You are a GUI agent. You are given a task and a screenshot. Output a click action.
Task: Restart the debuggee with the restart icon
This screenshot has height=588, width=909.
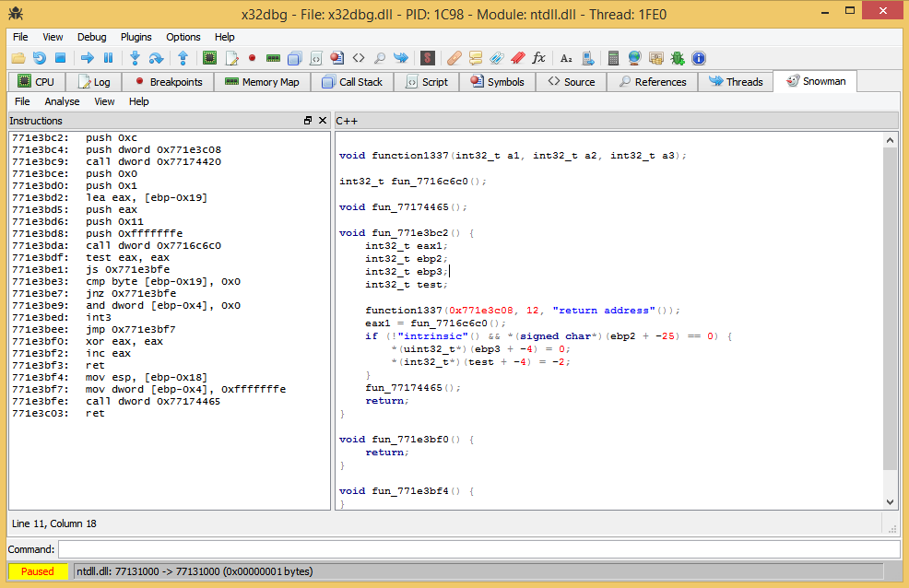40,58
